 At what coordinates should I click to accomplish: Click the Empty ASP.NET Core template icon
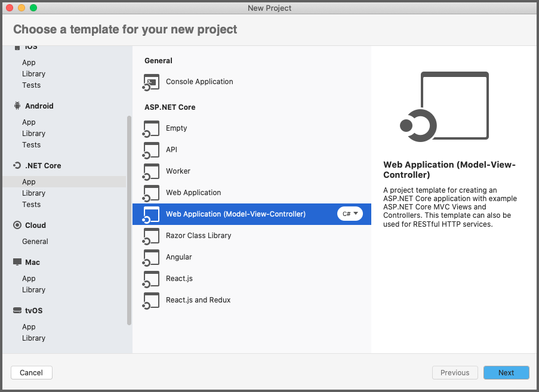151,129
